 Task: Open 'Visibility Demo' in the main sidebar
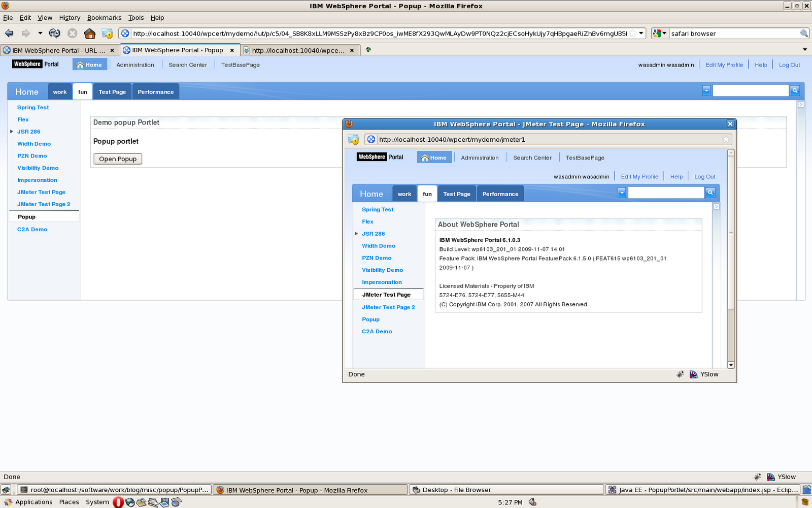pos(38,168)
